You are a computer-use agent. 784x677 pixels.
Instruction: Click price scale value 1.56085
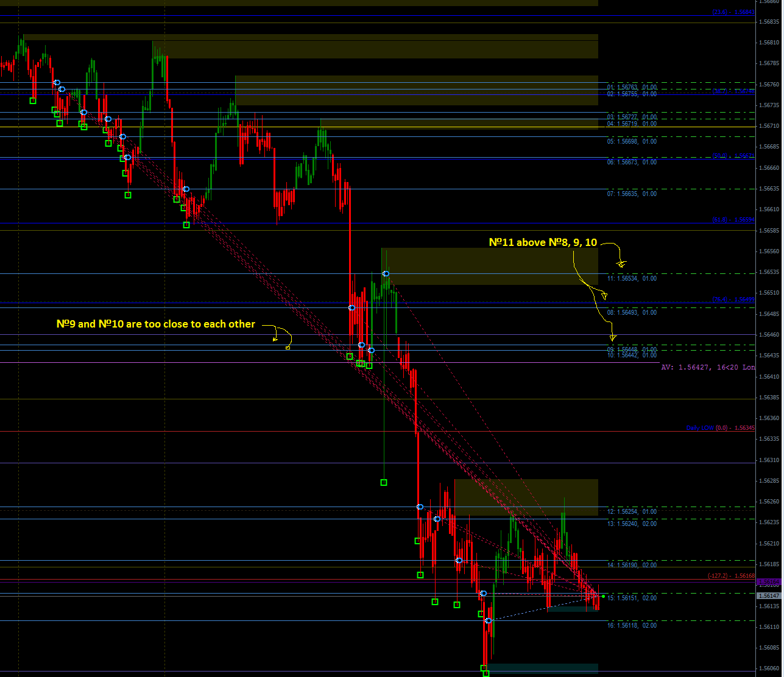tap(770, 648)
